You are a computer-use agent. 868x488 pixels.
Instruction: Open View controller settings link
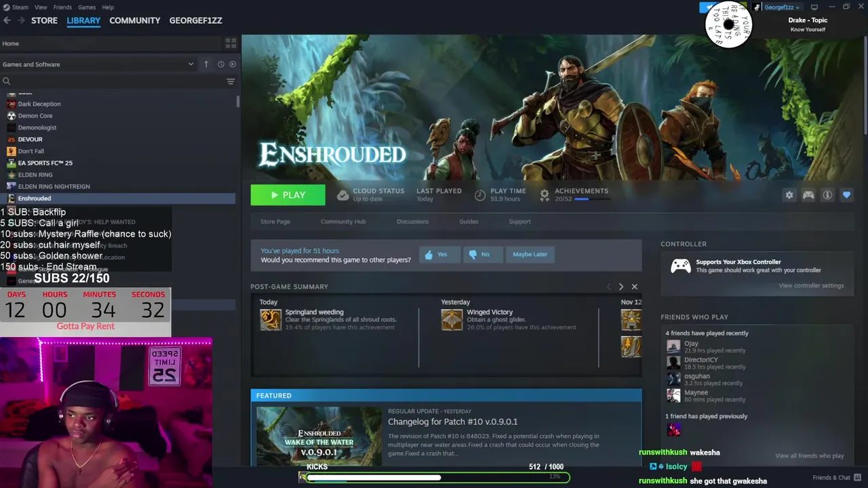point(811,285)
